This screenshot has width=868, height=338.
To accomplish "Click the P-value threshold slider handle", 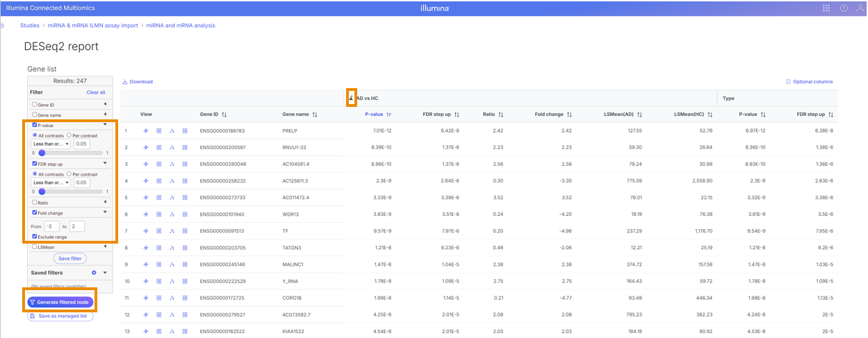I will click(x=42, y=153).
